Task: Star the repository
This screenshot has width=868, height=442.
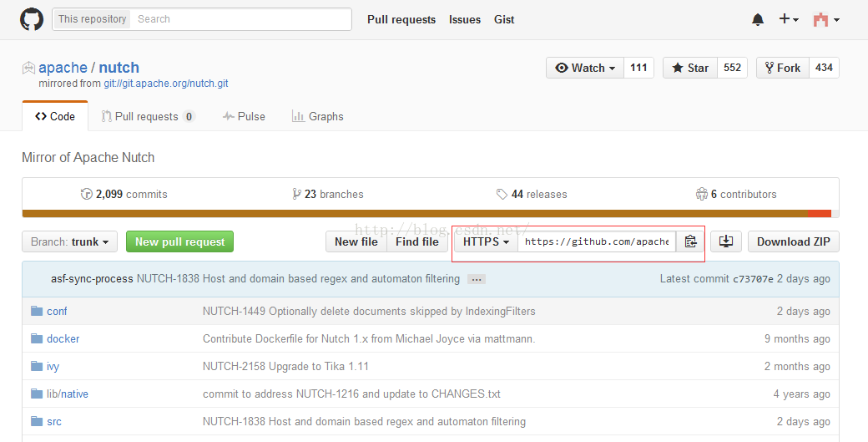Action: click(690, 68)
